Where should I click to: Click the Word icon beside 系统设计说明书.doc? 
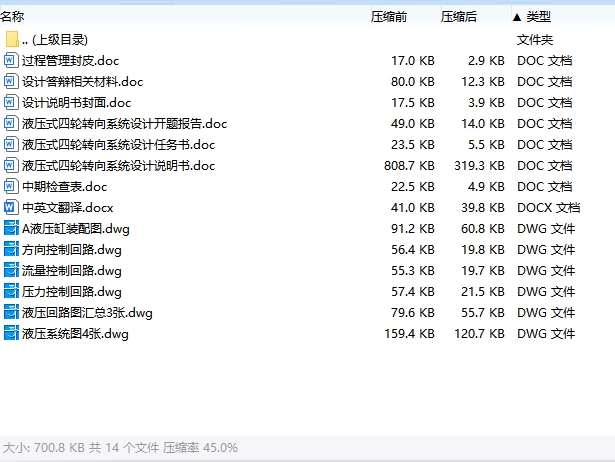coord(11,166)
